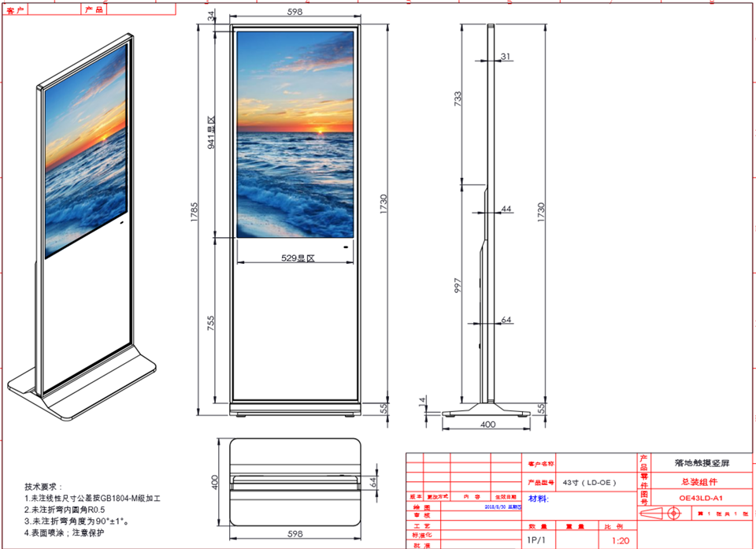This screenshot has height=549, width=756.
Task: Click the 997 side view dimension
Action: pyautogui.click(x=458, y=287)
